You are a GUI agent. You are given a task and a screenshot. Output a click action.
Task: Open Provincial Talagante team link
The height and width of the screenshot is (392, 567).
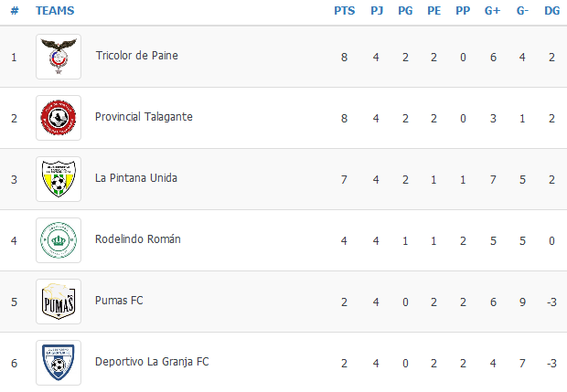[x=144, y=117]
